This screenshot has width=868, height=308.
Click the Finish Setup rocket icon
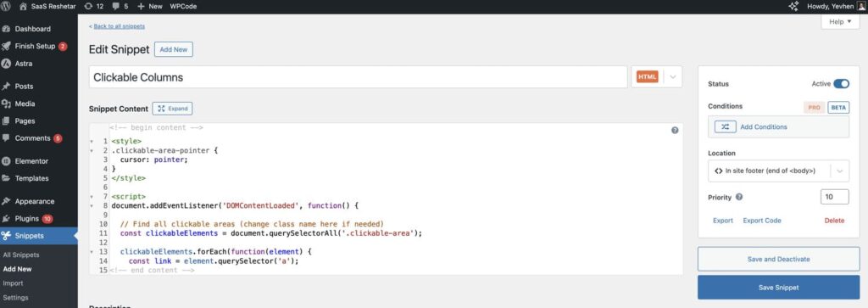6,46
